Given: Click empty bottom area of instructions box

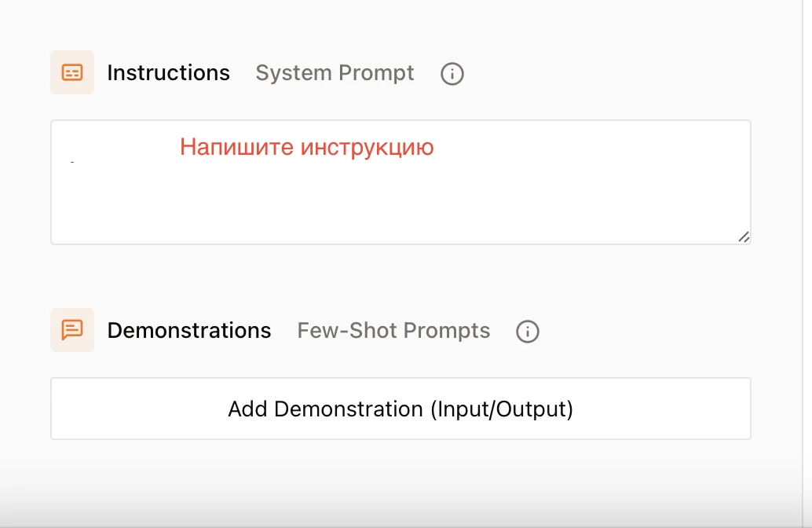Looking at the screenshot, I should coord(393,224).
